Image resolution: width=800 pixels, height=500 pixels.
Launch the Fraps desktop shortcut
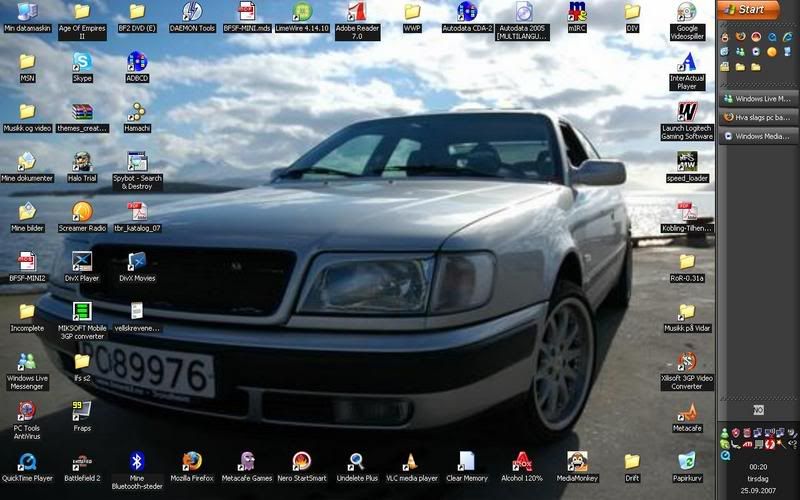[x=82, y=411]
